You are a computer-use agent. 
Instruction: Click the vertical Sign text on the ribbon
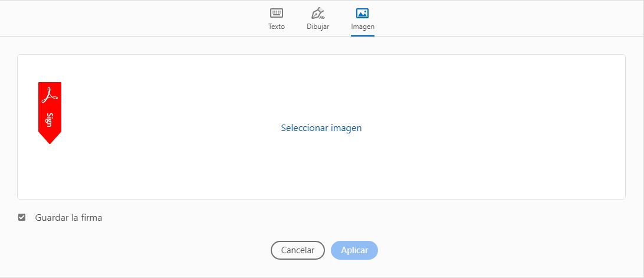pyautogui.click(x=50, y=119)
